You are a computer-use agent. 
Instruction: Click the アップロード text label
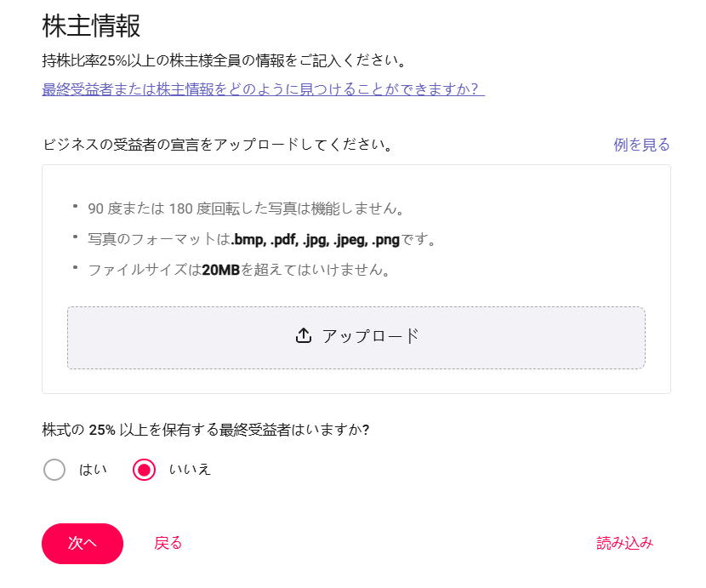pos(371,336)
